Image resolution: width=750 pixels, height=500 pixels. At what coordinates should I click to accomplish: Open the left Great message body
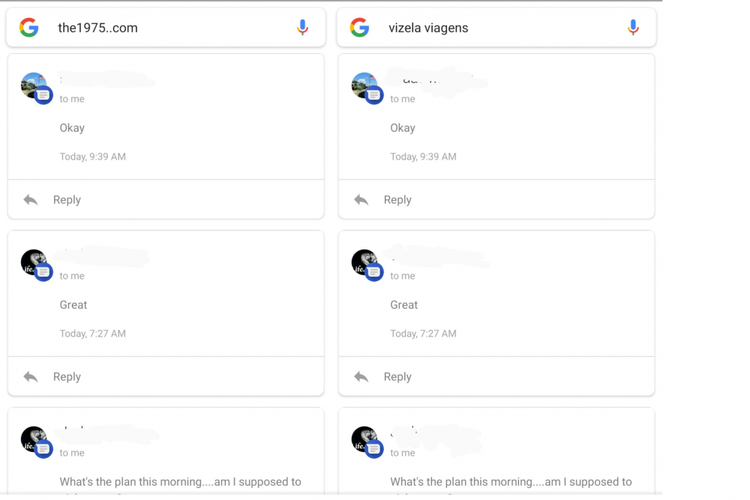[x=73, y=305]
